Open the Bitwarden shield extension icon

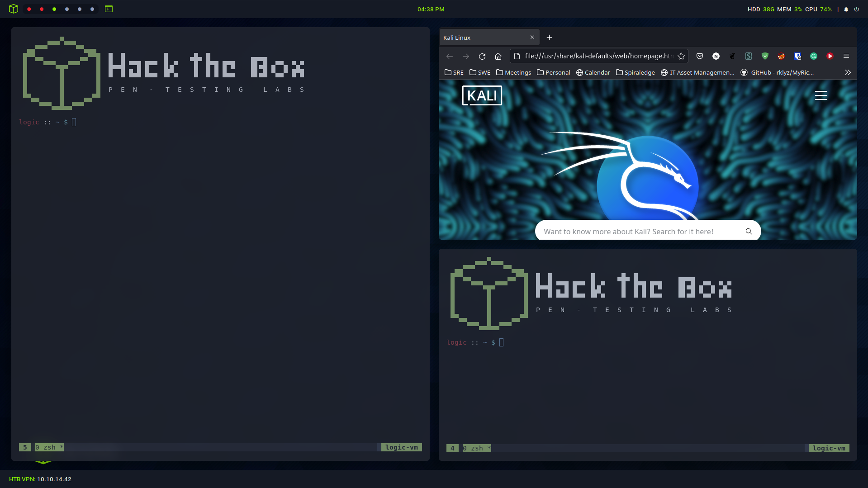(x=797, y=56)
